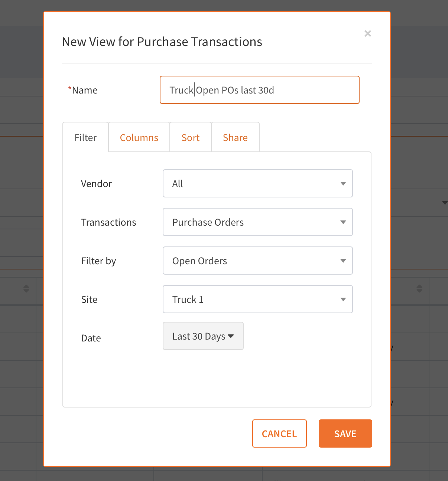Open the Columns tab
Image resolution: width=448 pixels, height=481 pixels.
point(139,138)
